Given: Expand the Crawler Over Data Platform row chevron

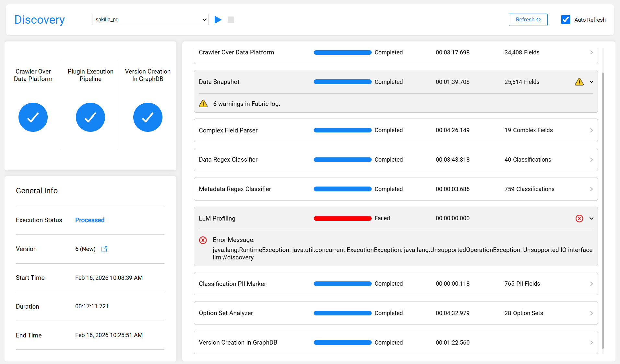Looking at the screenshot, I should tap(591, 52).
